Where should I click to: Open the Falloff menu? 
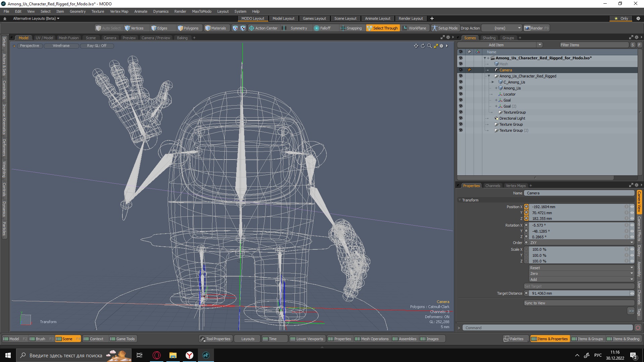pos(322,28)
